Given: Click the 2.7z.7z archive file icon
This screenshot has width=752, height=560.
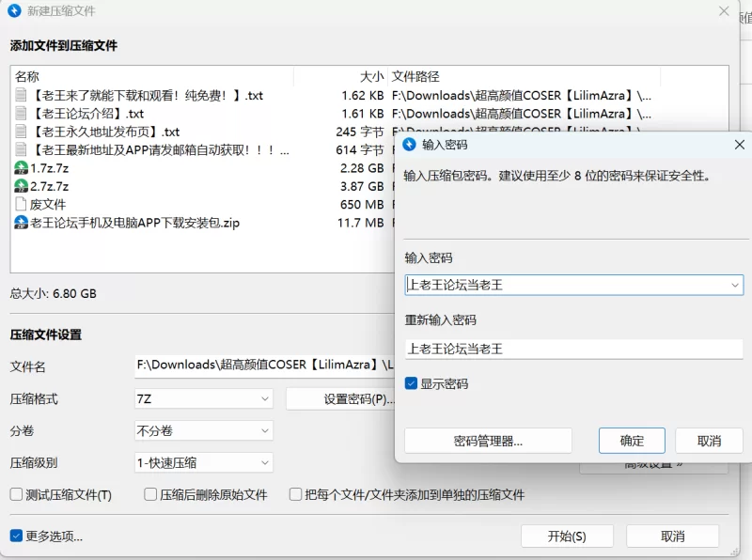Looking at the screenshot, I should pos(21,186).
